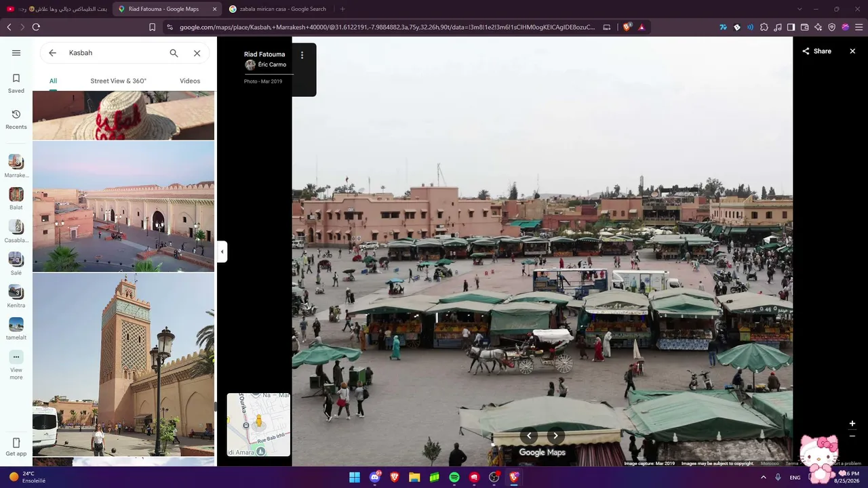This screenshot has height=488, width=868.
Task: Zoom in on the photo
Action: [852, 424]
